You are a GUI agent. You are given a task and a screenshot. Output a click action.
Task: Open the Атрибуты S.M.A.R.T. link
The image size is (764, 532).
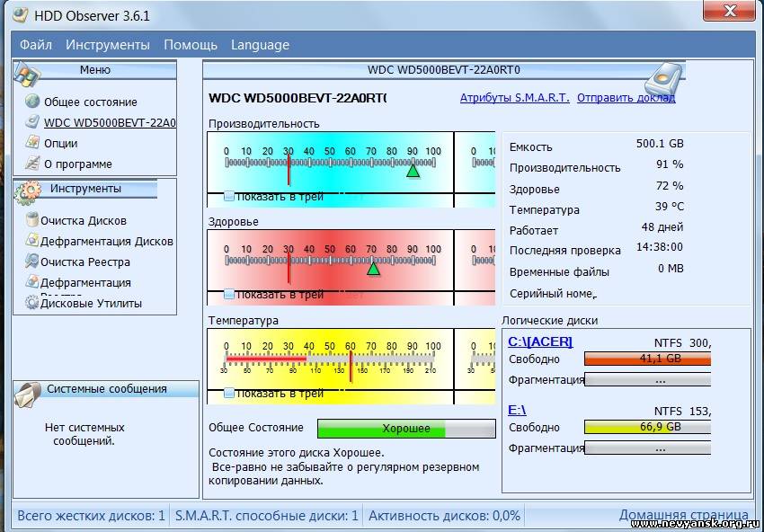514,97
